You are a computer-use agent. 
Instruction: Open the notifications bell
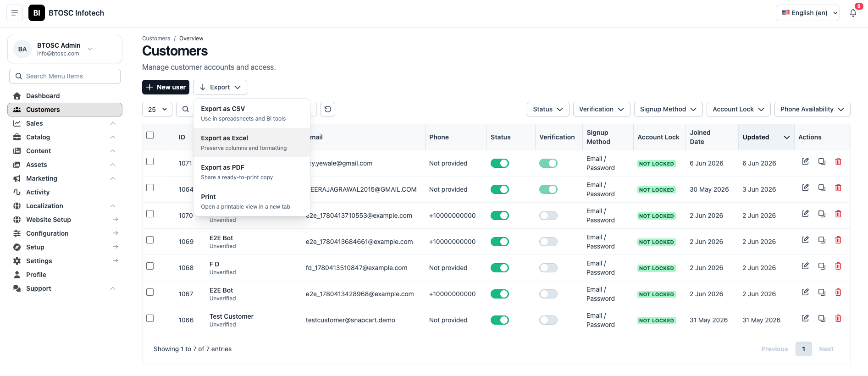point(853,13)
